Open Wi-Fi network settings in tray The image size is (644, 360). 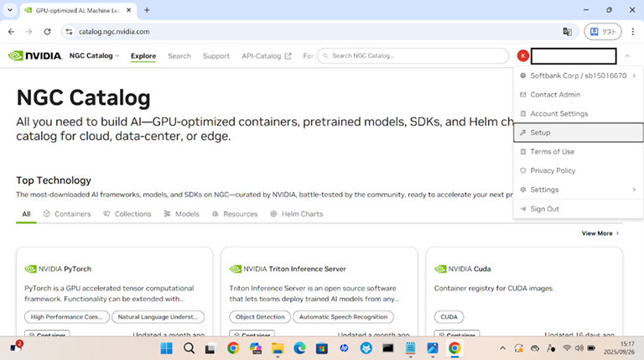(567, 348)
